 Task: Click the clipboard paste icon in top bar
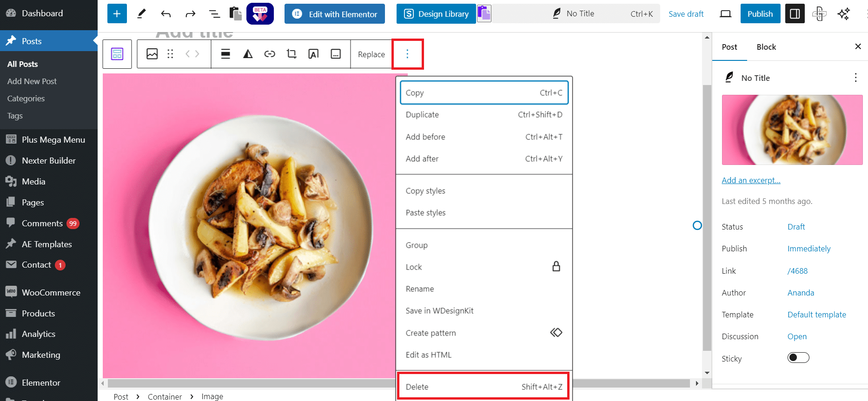pos(236,13)
